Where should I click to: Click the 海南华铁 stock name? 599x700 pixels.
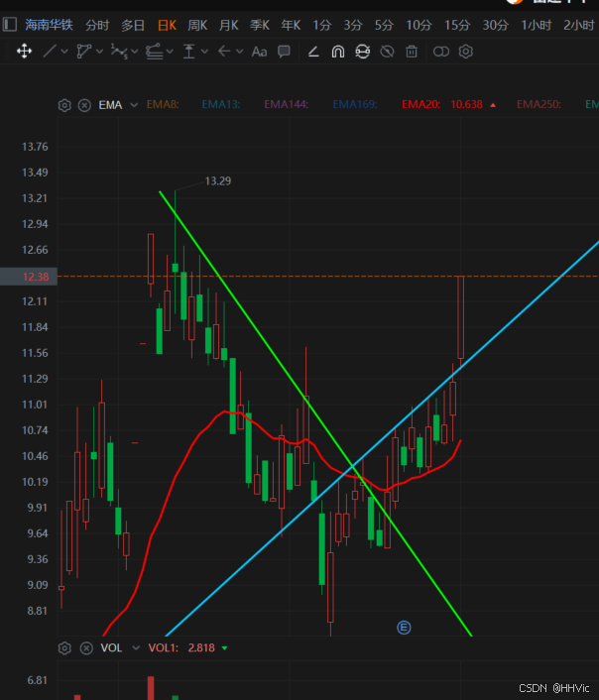tap(49, 25)
